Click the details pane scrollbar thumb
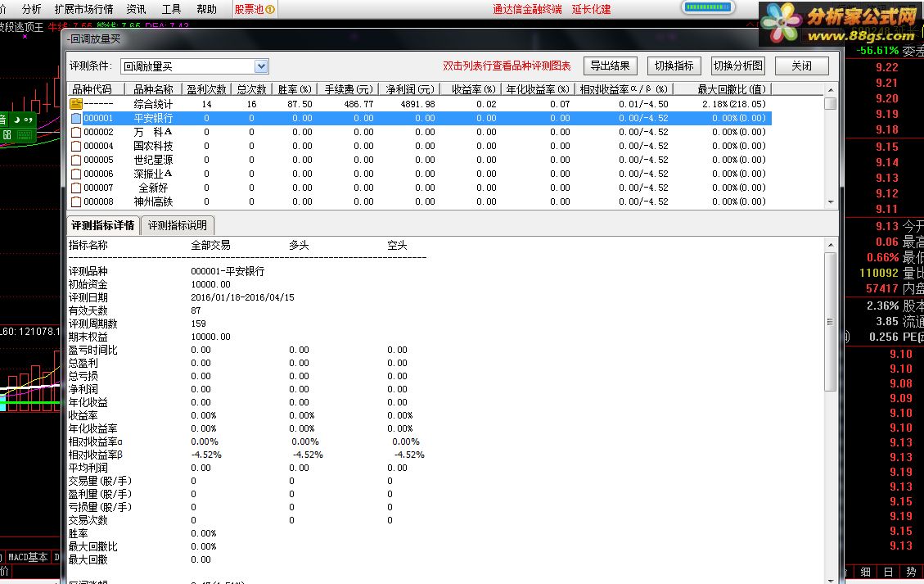 (x=831, y=322)
